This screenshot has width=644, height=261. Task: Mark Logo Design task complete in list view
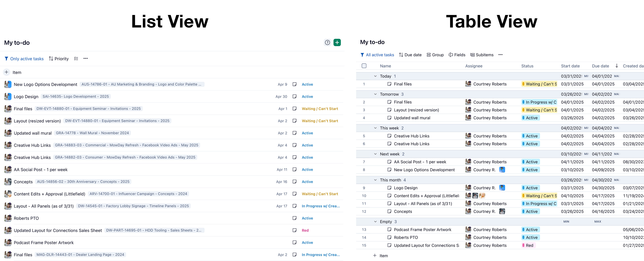click(295, 96)
